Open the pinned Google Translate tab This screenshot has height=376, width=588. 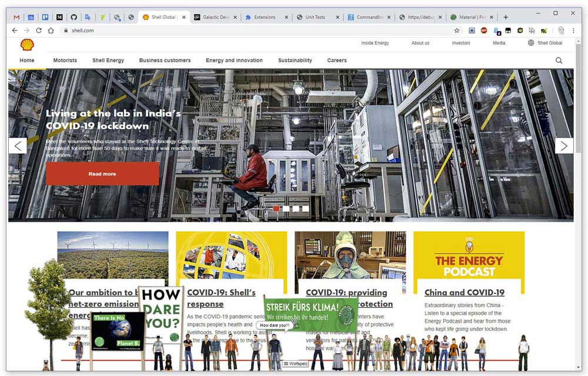coord(88,17)
